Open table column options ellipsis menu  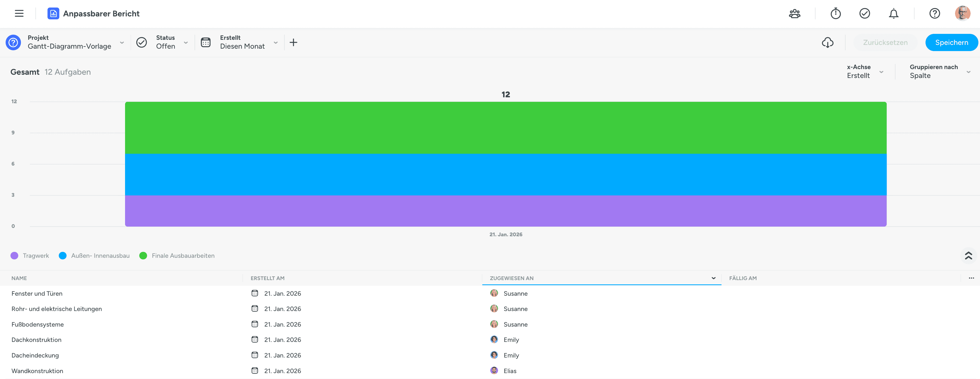(x=971, y=278)
